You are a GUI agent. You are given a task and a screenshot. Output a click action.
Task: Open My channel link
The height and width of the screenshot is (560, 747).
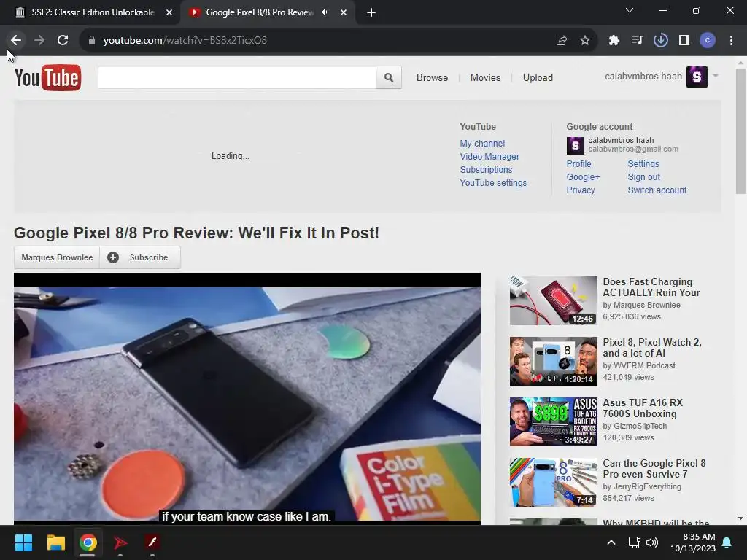pyautogui.click(x=482, y=144)
